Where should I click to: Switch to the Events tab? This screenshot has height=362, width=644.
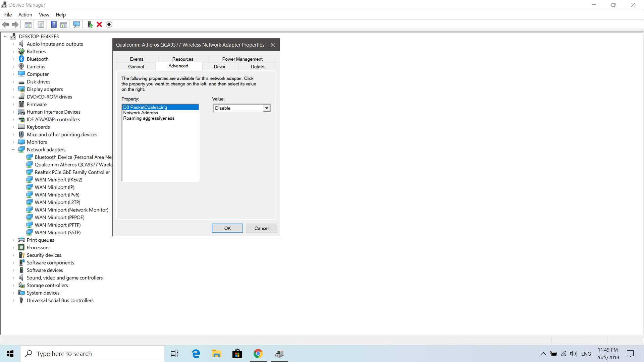click(137, 59)
